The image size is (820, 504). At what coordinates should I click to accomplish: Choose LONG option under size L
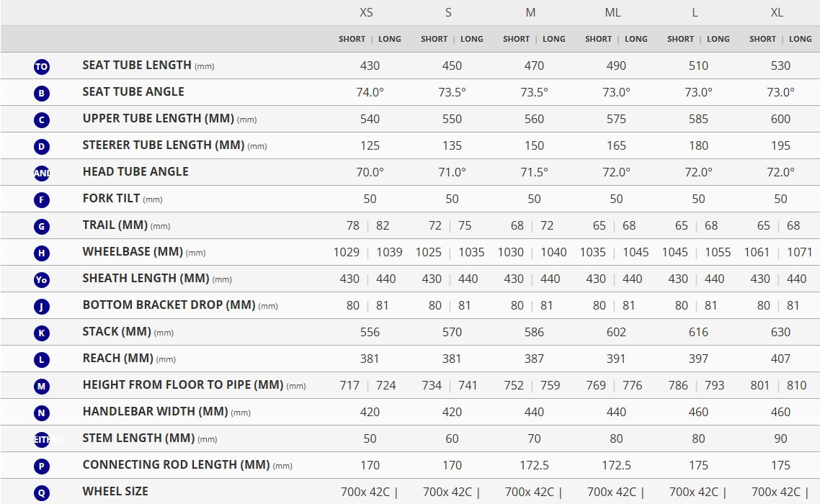[x=718, y=39]
